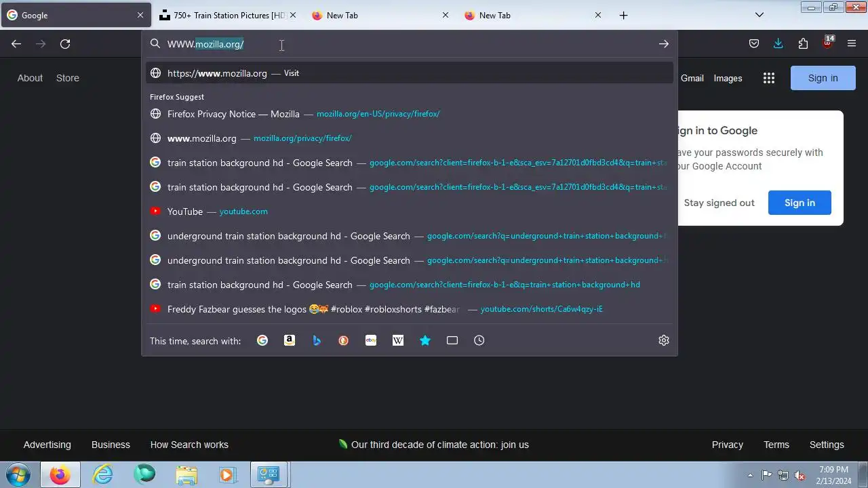Close the Train Station Pictures tab
Image resolution: width=868 pixels, height=488 pixels.
293,15
